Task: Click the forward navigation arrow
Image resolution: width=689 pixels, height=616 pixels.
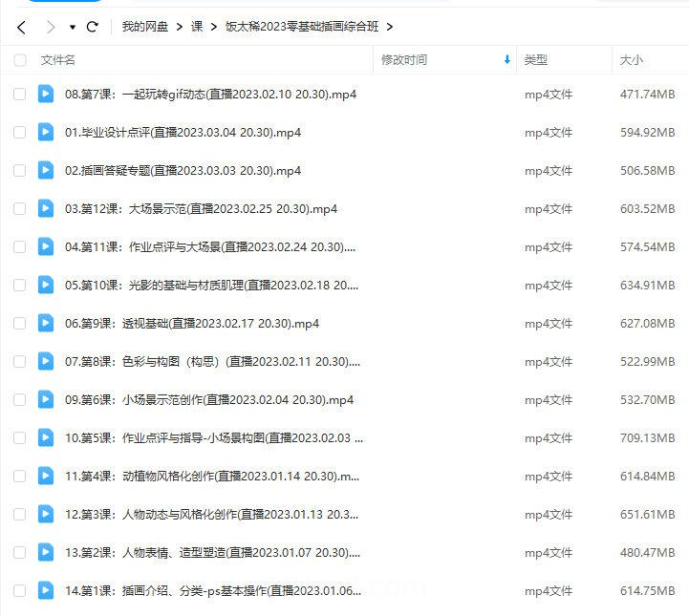Action: pos(51,27)
